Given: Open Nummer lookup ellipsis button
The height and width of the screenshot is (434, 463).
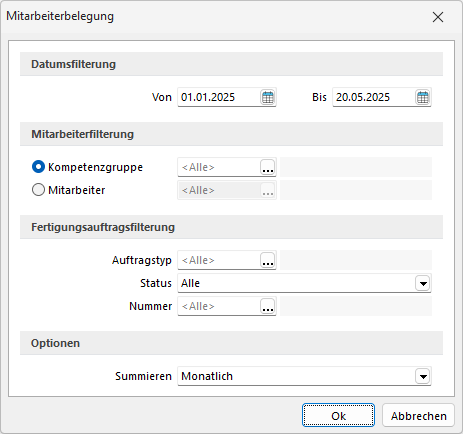Looking at the screenshot, I should click(x=268, y=306).
